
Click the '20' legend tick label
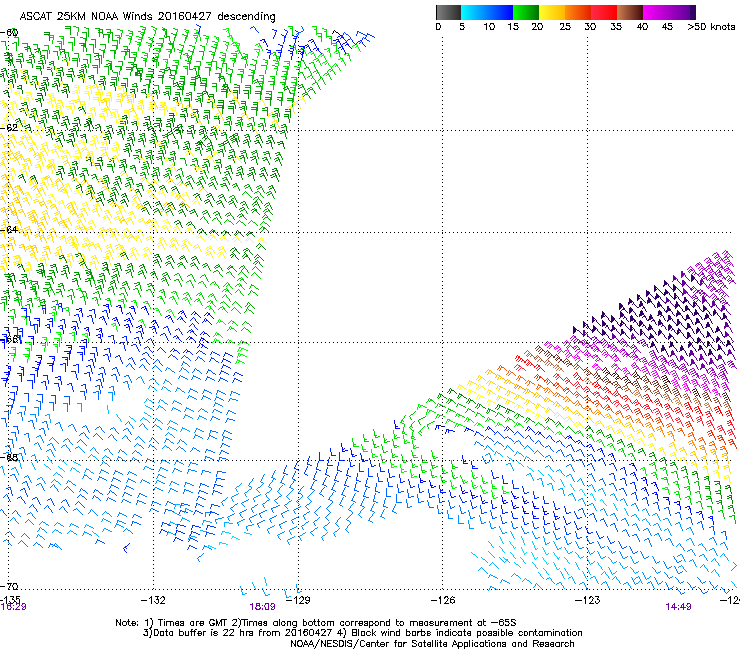(538, 27)
